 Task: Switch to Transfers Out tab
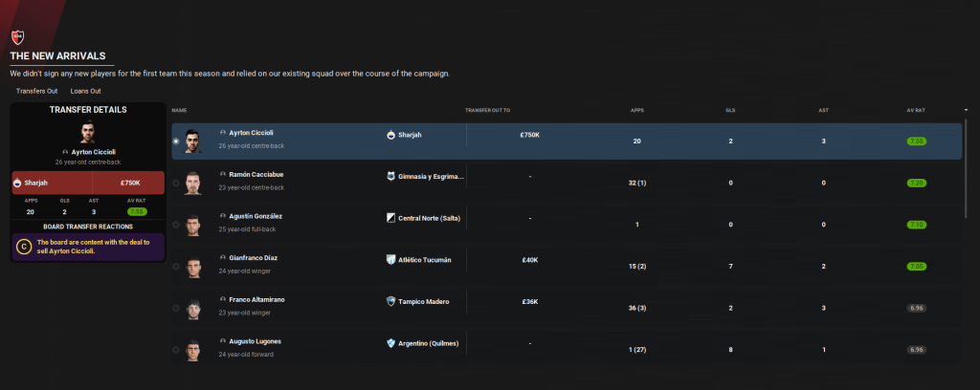coord(37,91)
